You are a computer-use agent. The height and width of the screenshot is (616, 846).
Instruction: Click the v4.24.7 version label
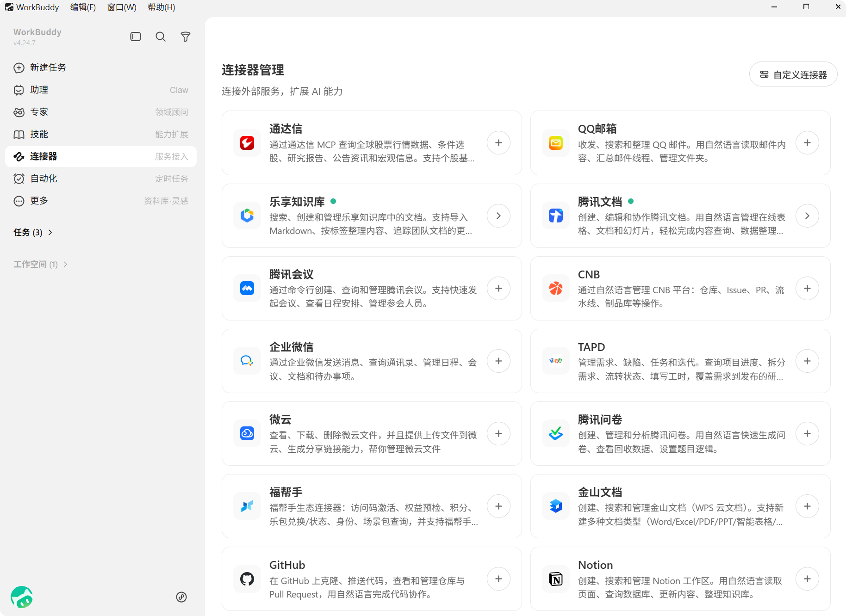point(24,43)
